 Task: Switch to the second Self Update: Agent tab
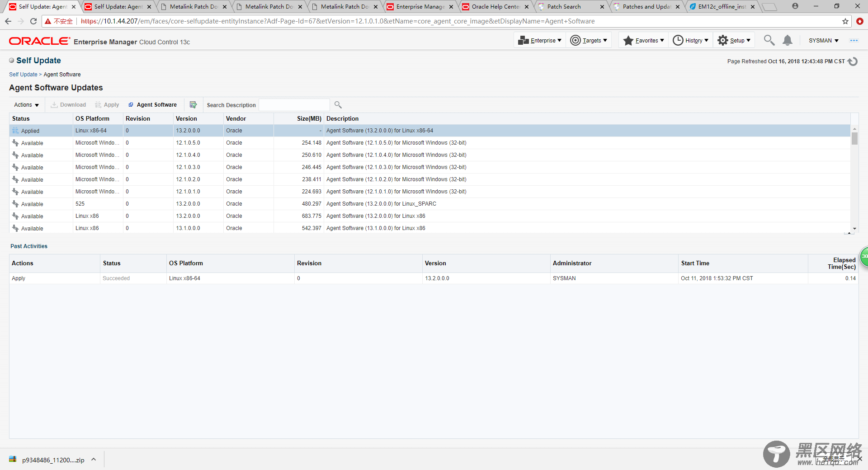(118, 7)
